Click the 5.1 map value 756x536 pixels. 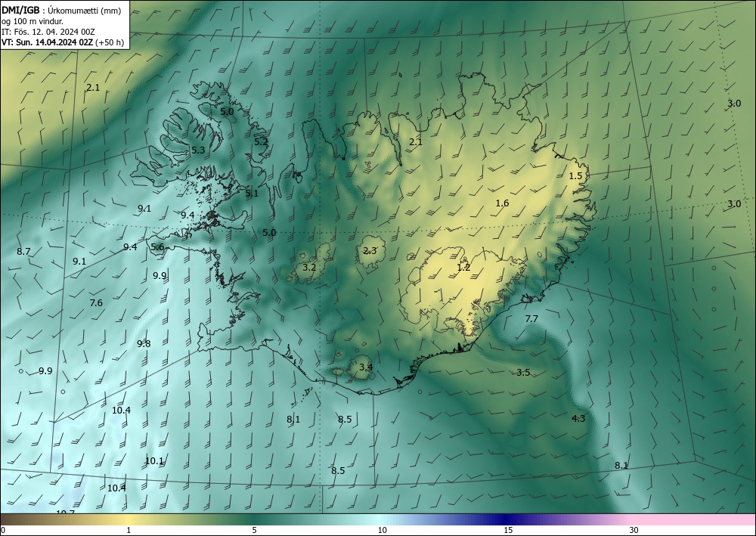click(252, 194)
